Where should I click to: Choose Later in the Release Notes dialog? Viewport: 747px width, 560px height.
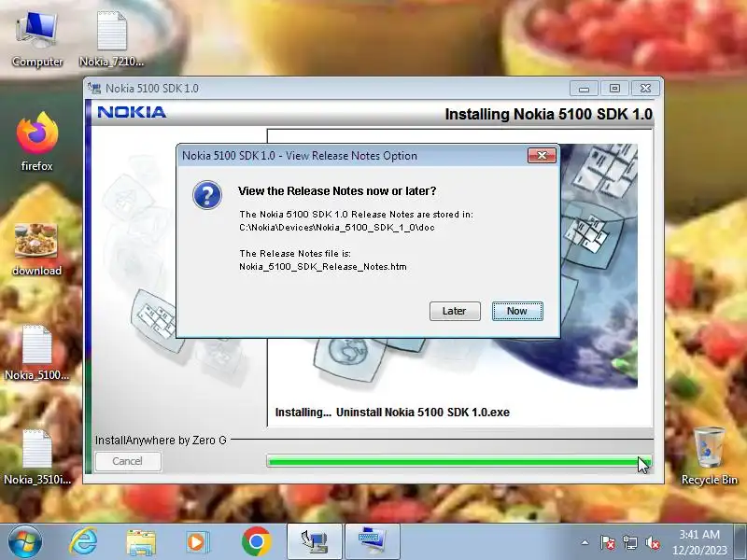click(455, 311)
